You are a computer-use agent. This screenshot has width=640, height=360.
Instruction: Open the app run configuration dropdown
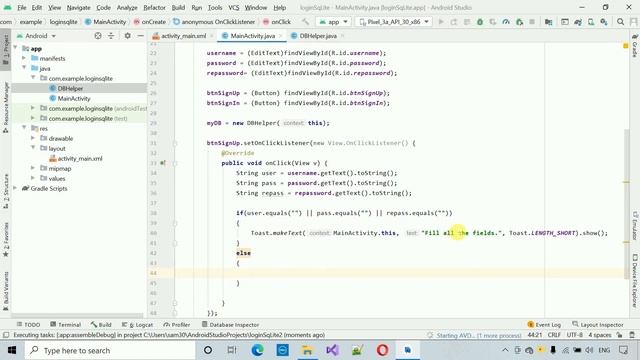(x=333, y=22)
